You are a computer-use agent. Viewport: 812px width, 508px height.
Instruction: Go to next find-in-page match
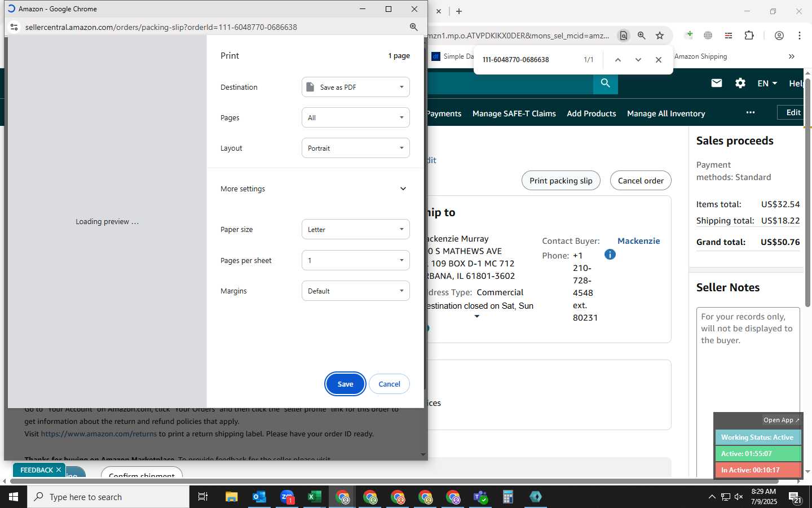point(638,59)
